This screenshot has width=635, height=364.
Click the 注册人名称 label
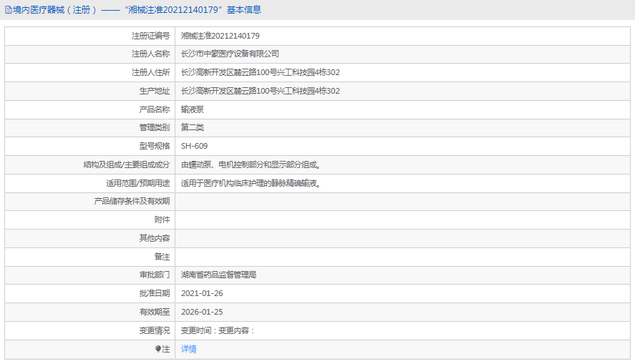(150, 54)
